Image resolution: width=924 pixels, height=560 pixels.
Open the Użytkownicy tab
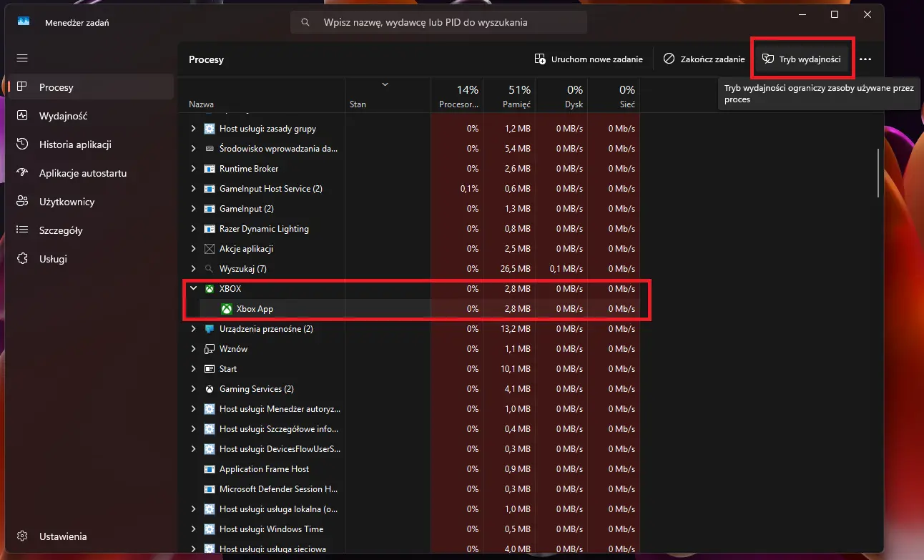pyautogui.click(x=92, y=202)
